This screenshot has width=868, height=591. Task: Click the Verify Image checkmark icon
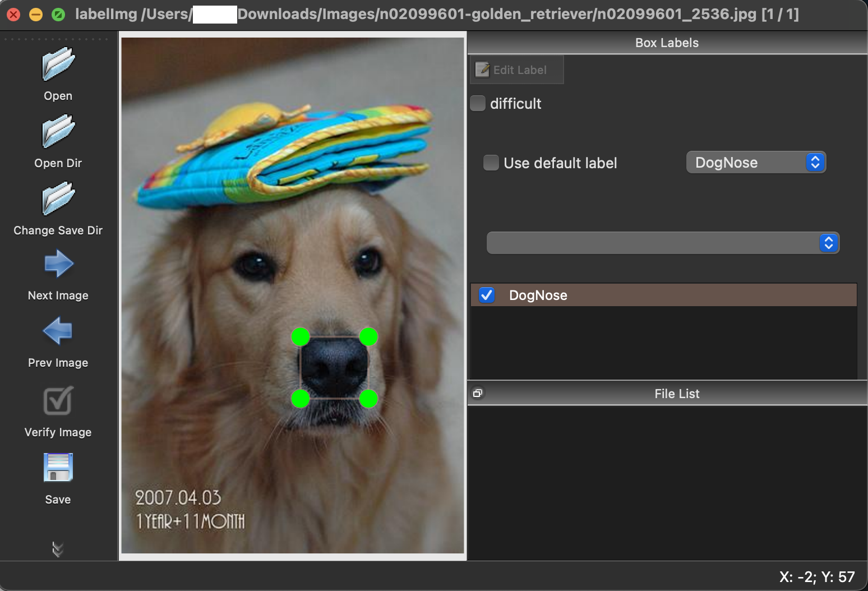pos(58,400)
